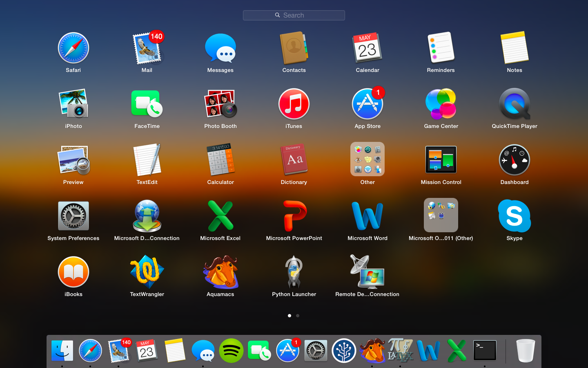Launch Microsoft PowerPoint
This screenshot has width=588, height=368.
pos(294,216)
